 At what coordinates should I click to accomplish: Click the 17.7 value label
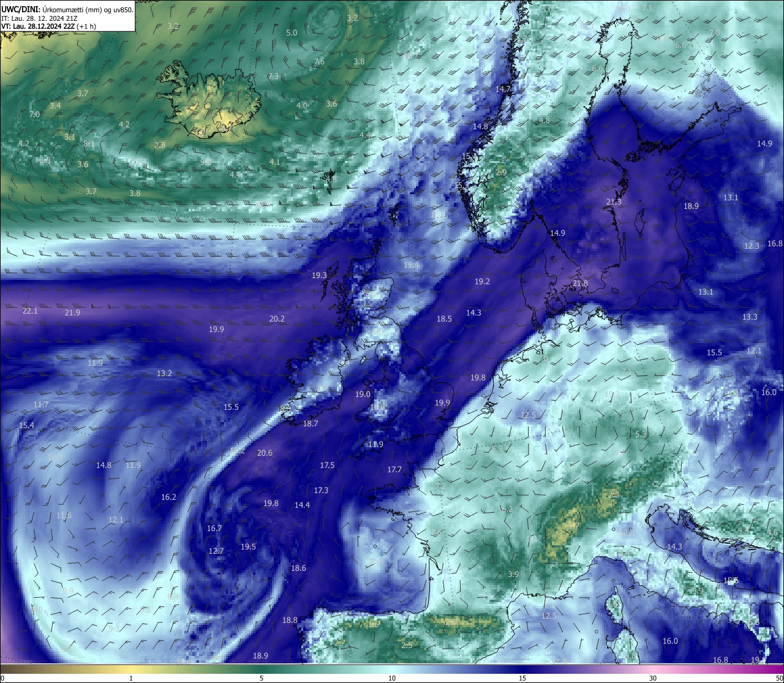click(394, 470)
